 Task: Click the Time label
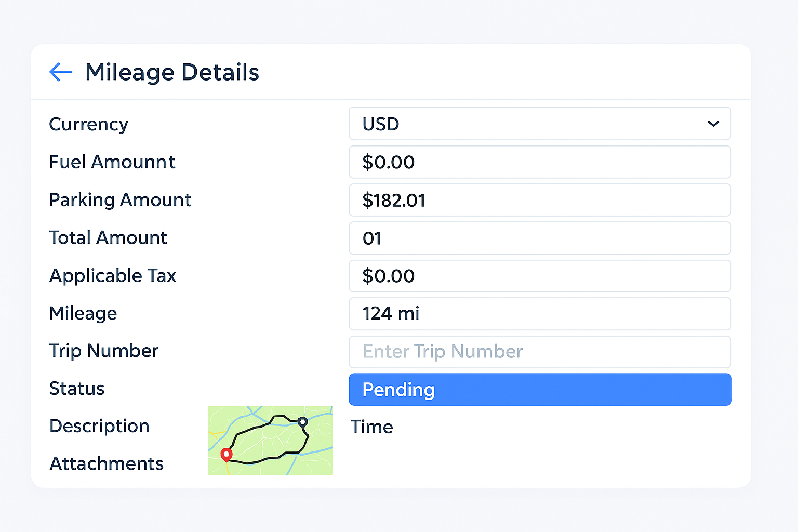371,427
